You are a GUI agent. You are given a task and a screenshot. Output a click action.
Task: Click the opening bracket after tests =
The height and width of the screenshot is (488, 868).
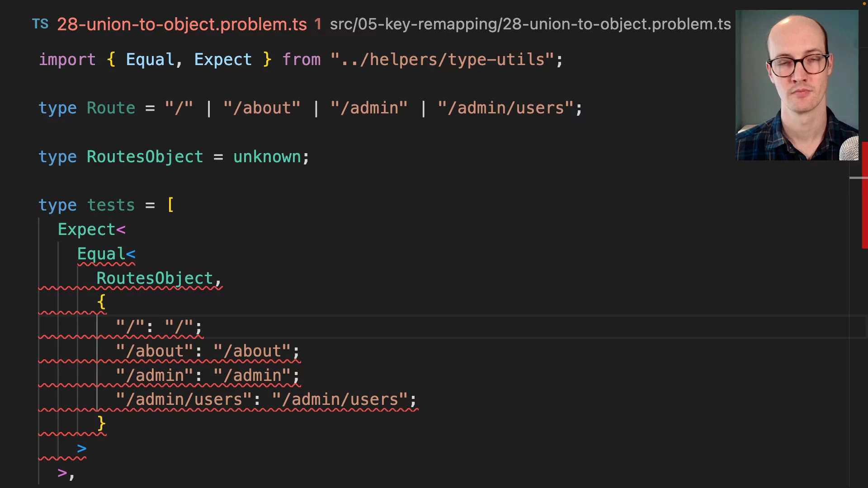170,205
